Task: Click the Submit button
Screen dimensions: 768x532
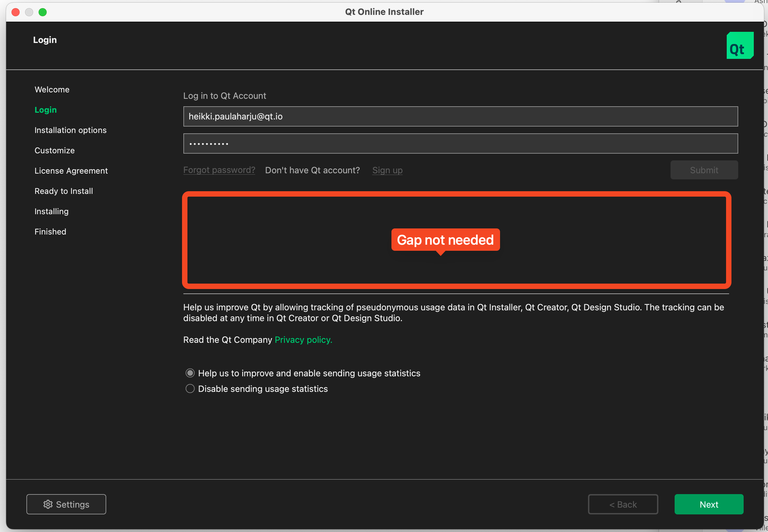Action: point(704,170)
